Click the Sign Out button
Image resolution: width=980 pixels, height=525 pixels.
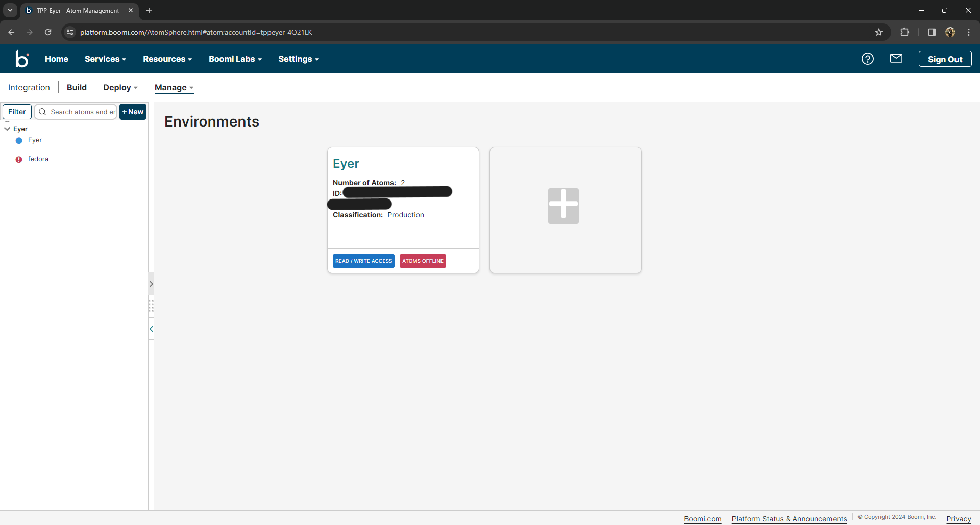click(945, 59)
